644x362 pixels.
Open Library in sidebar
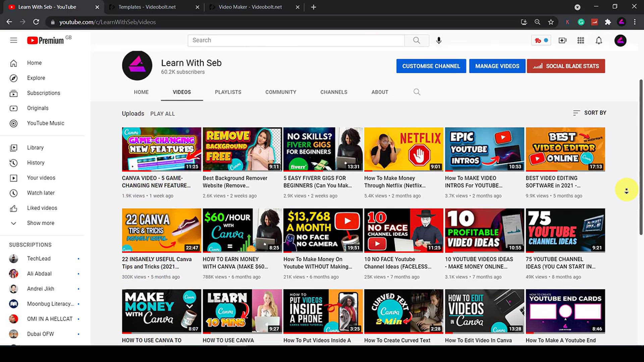42,147
